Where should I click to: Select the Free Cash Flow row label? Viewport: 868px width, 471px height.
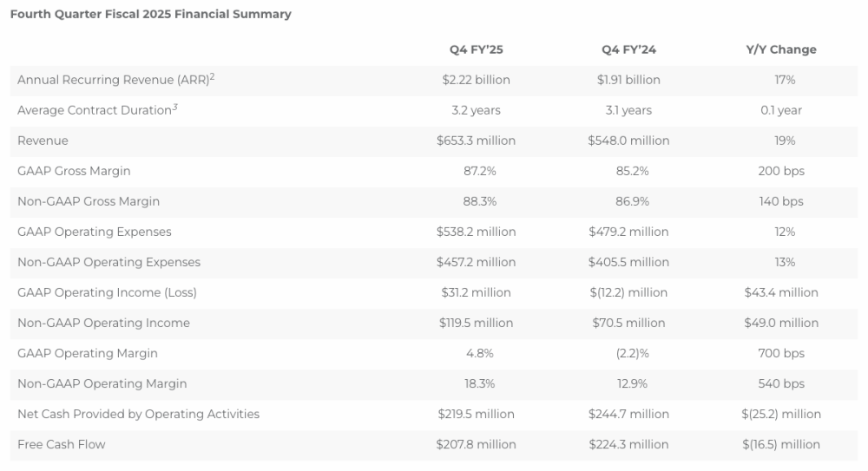62,444
